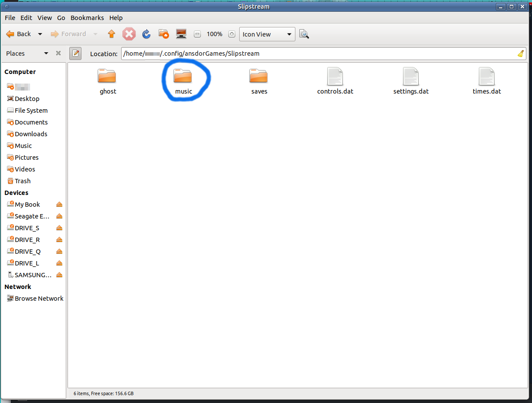The width and height of the screenshot is (532, 403).
Task: Open the Go menu
Action: tap(61, 18)
